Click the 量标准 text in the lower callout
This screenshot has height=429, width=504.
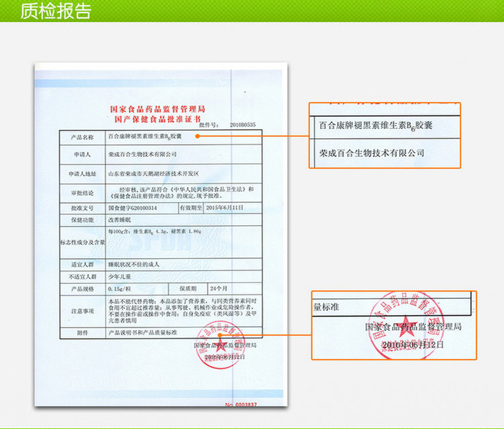click(x=326, y=307)
